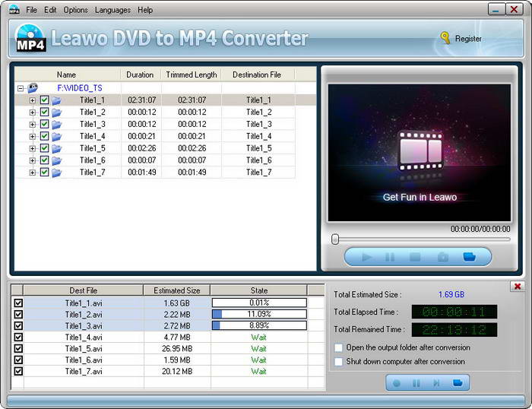Pause the conversion using bottom pause icon
Viewport: 532px width, 409px height.
coord(416,383)
